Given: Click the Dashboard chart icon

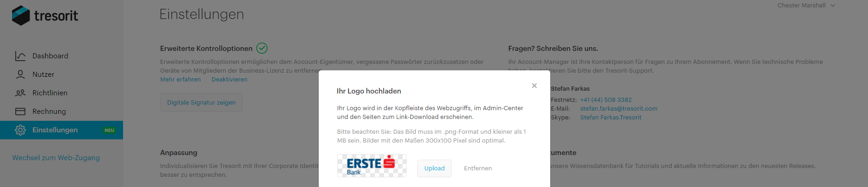Looking at the screenshot, I should [20, 56].
